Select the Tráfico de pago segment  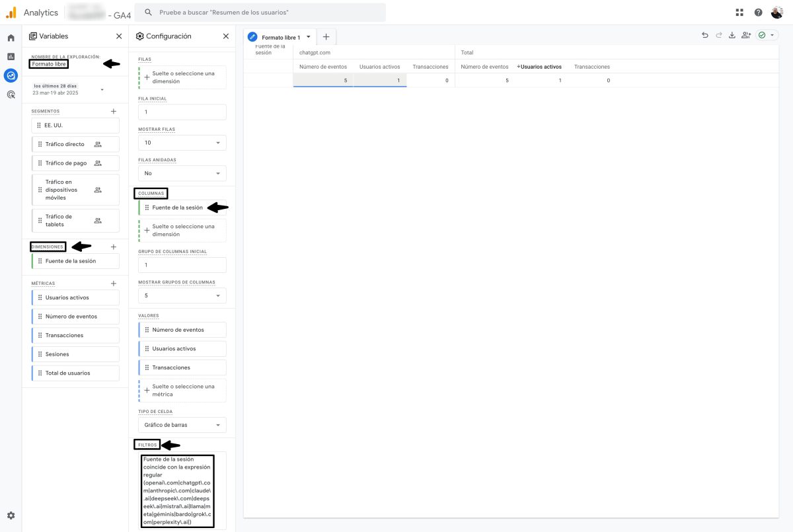pyautogui.click(x=75, y=163)
